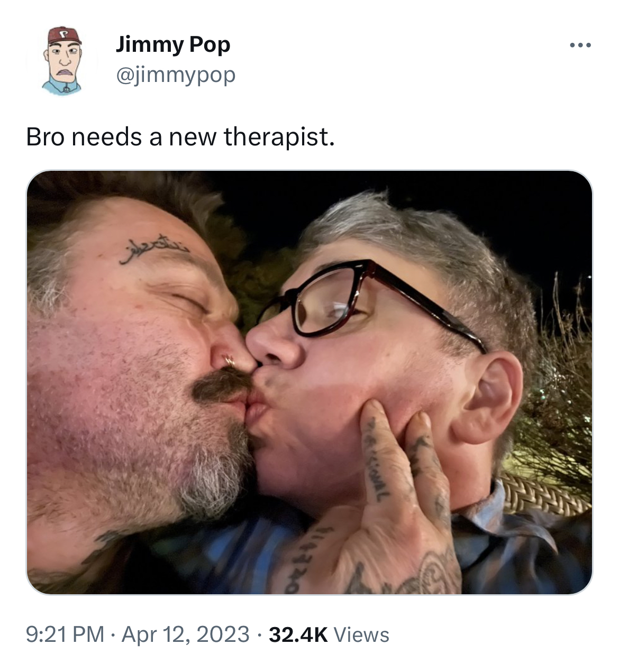Viewport: 619px width, 672px height.
Task: Click the eyeglasses in the photo
Action: pos(370,304)
